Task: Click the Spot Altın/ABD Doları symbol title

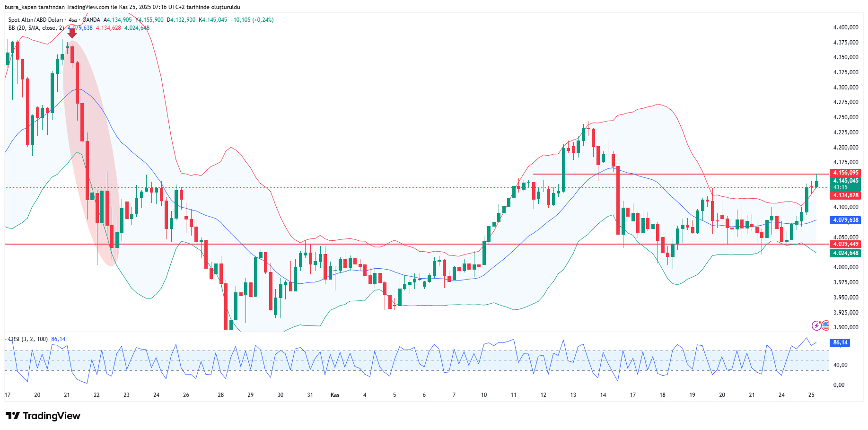Action: tap(35, 20)
